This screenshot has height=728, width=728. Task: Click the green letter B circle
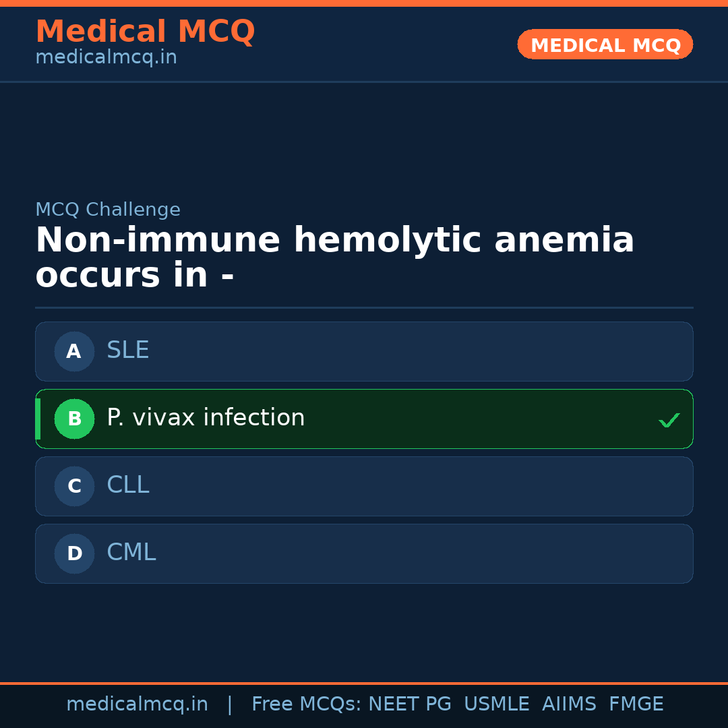(x=74, y=419)
